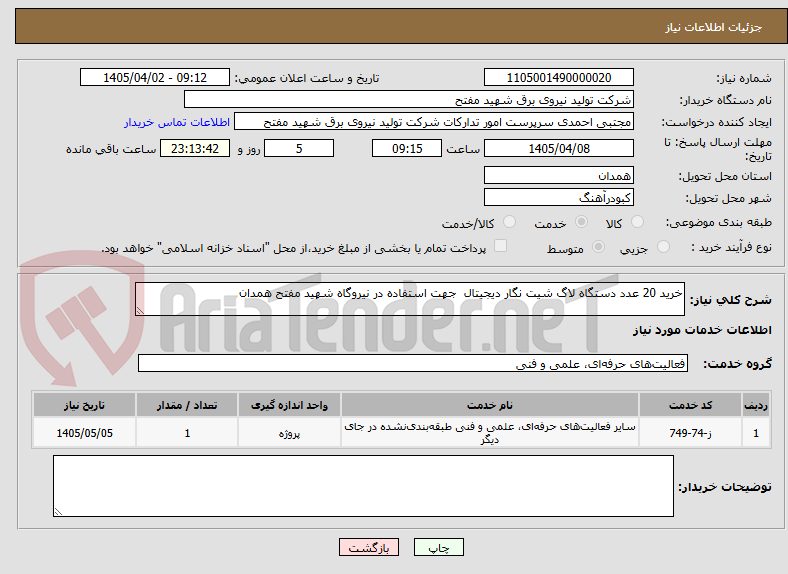
Task: Click the delivery city field کبودرآهنگ
Action: coord(558,198)
